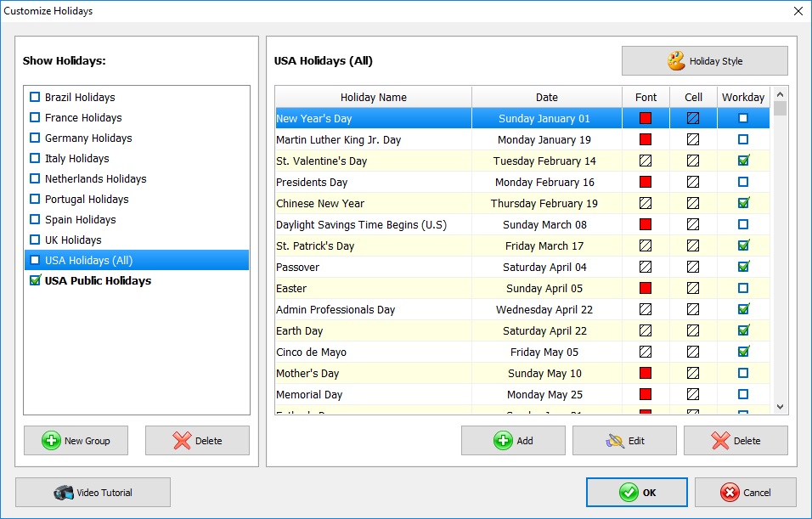The image size is (812, 519).
Task: Open cell style box for New Year's Day
Action: tap(693, 118)
